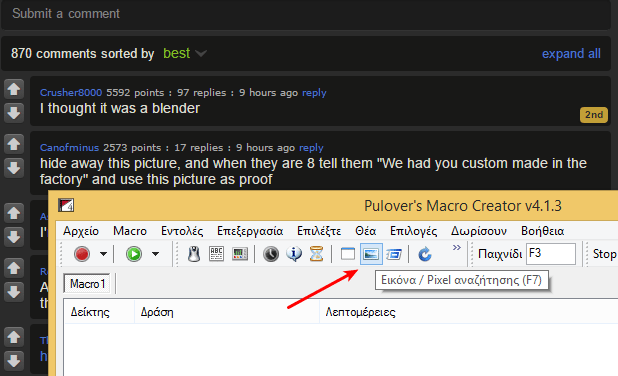Downvote Canofminus's comment
This screenshot has width=618, height=376.
[x=14, y=168]
